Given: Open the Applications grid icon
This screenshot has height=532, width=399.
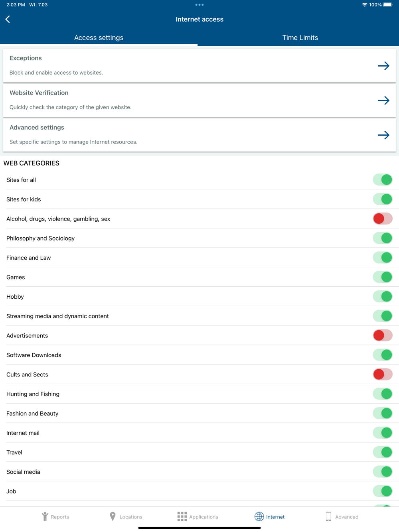Looking at the screenshot, I should pos(182,516).
